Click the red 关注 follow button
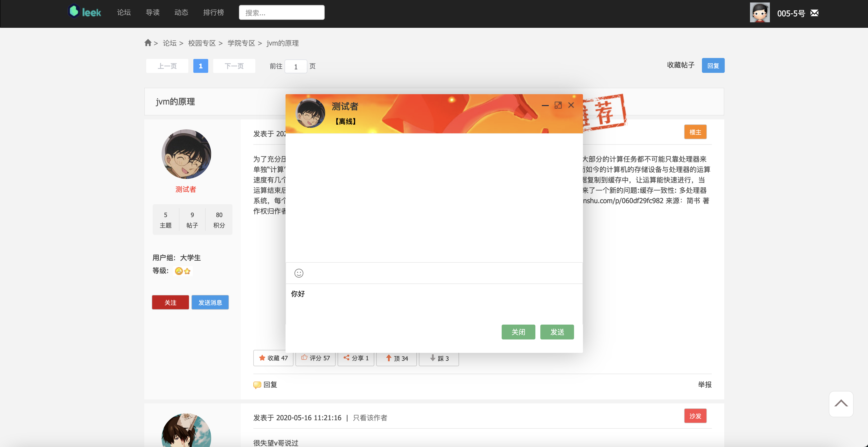Screen dimensions: 868x447 tap(170, 303)
